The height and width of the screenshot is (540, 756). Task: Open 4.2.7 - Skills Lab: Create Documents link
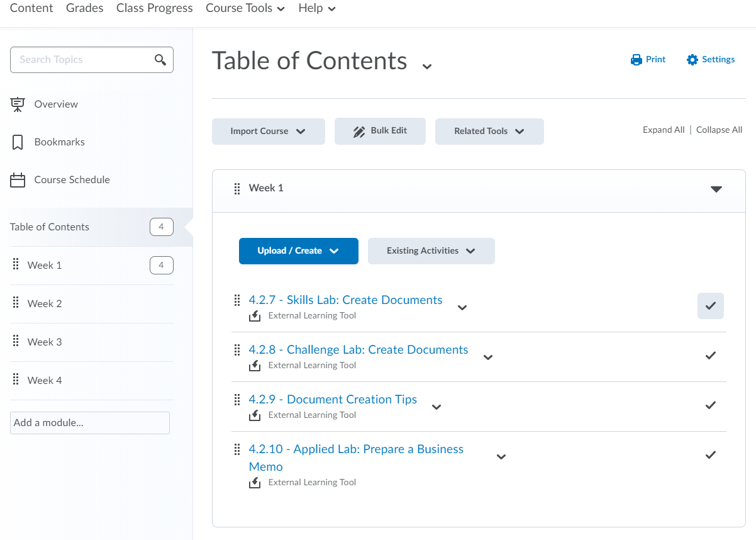[x=346, y=300]
